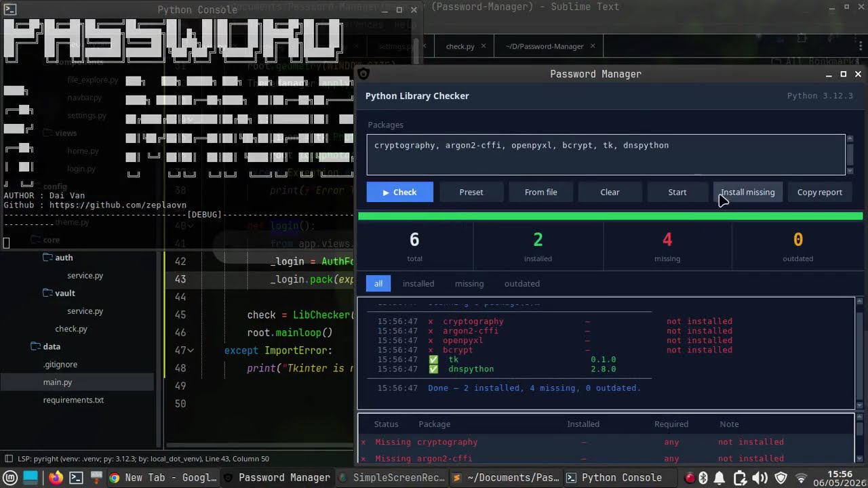
Task: Close the check.py tab in Sublime
Action: (484, 46)
